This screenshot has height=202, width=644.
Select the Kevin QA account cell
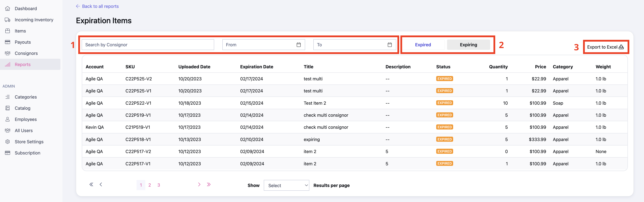pyautogui.click(x=94, y=127)
